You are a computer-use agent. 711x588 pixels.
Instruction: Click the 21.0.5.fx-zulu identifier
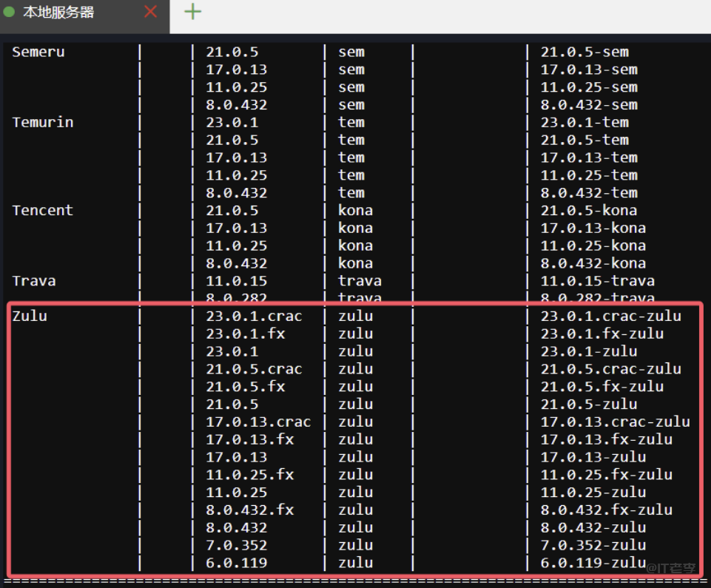(602, 387)
